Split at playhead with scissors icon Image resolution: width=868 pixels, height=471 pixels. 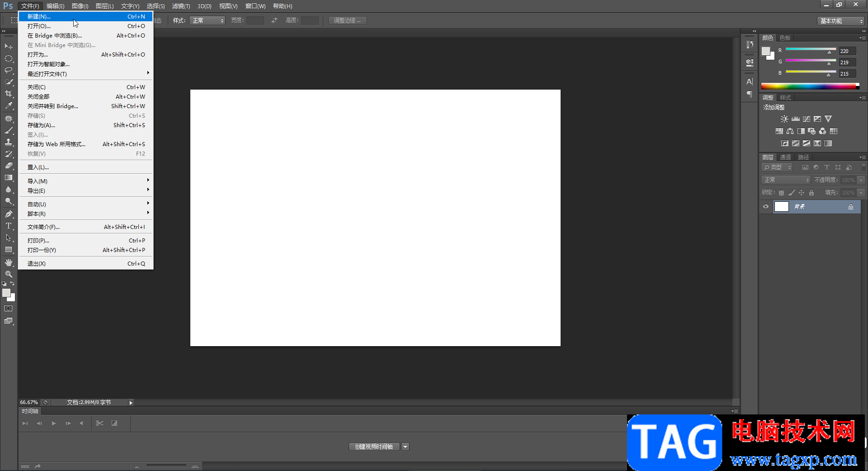[x=100, y=423]
